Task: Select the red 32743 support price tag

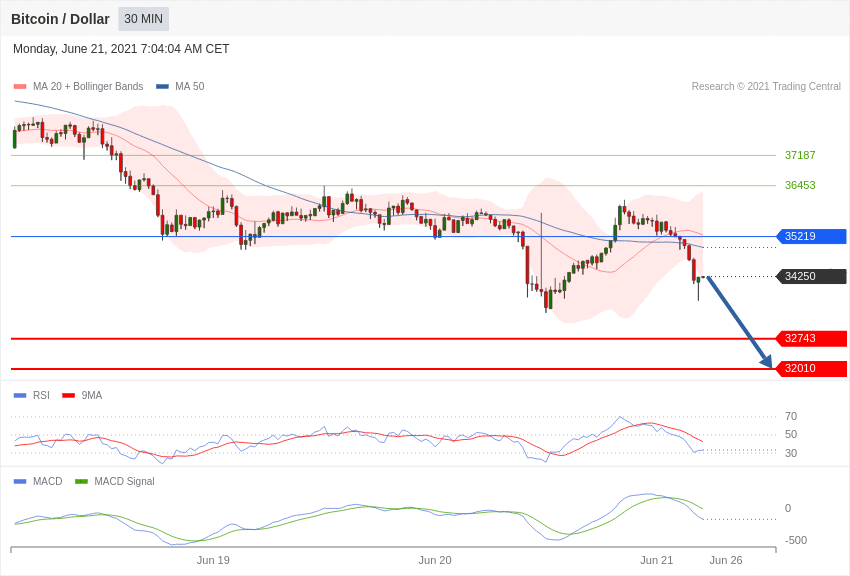Action: pyautogui.click(x=811, y=338)
